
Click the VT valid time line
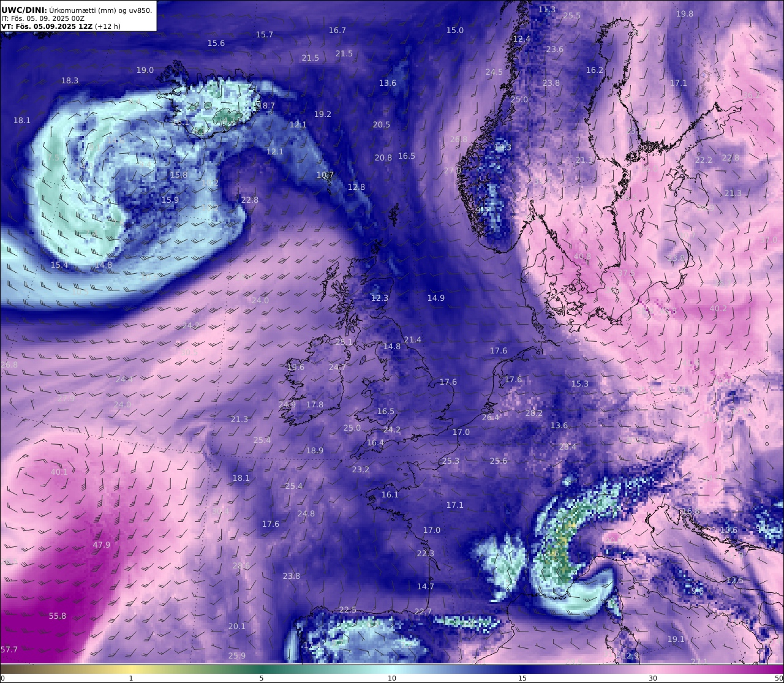pyautogui.click(x=61, y=26)
